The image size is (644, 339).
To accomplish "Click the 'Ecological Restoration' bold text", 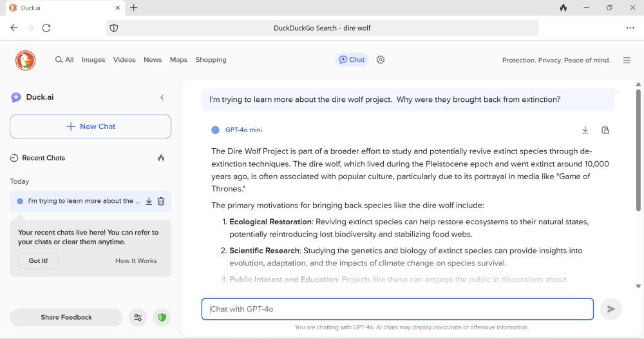I will pyautogui.click(x=270, y=222).
